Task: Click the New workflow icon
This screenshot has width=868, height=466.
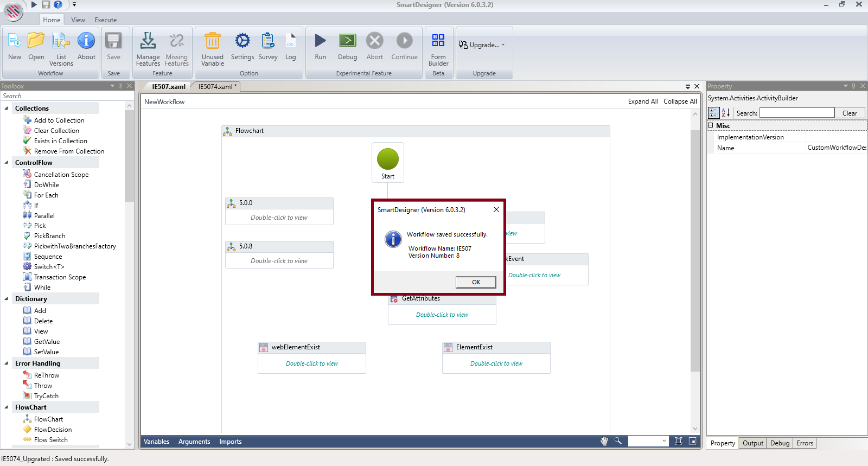Action: 15,41
